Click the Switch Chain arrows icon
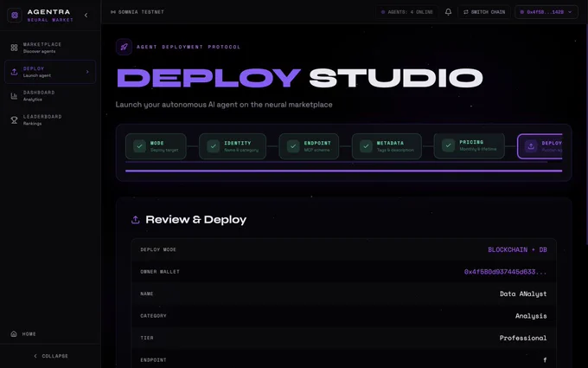588x368 pixels. click(466, 12)
